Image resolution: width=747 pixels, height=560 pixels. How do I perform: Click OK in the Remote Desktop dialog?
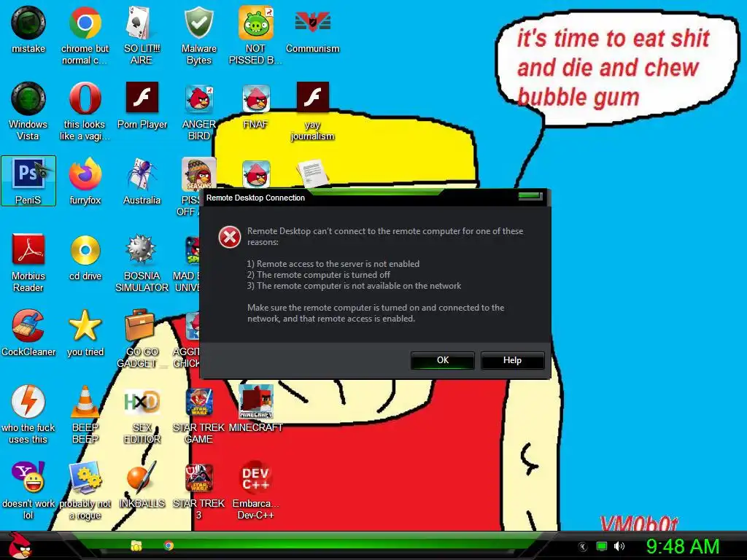pyautogui.click(x=443, y=360)
